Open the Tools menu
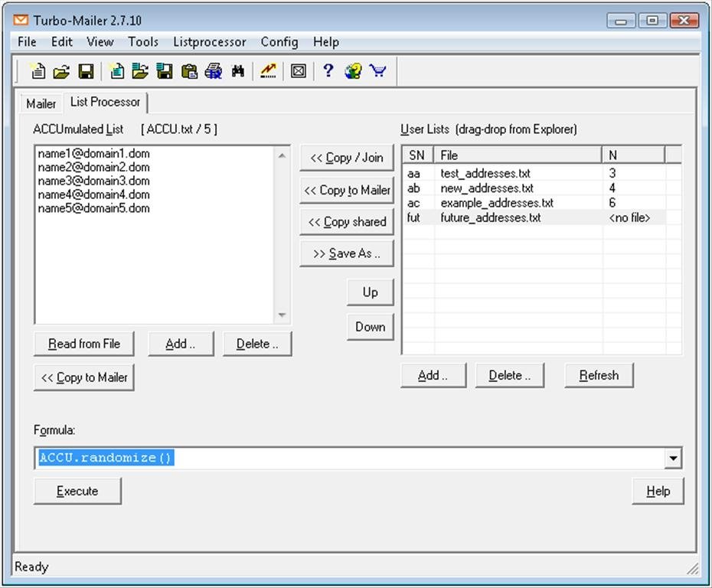This screenshot has width=712, height=588. click(x=143, y=42)
